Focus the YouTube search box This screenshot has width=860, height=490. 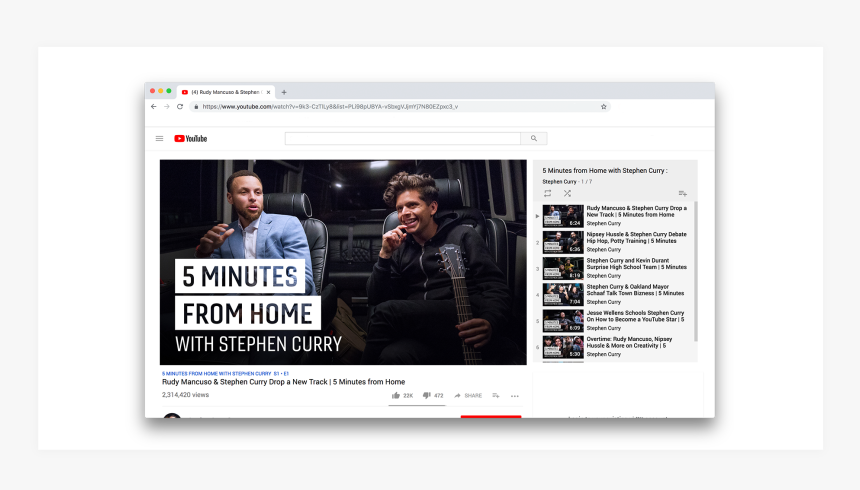click(403, 138)
